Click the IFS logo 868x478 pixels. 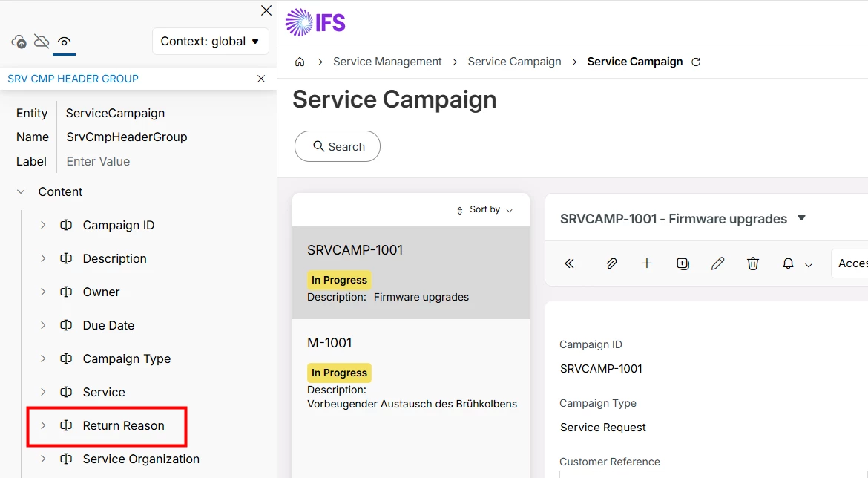[x=315, y=23]
